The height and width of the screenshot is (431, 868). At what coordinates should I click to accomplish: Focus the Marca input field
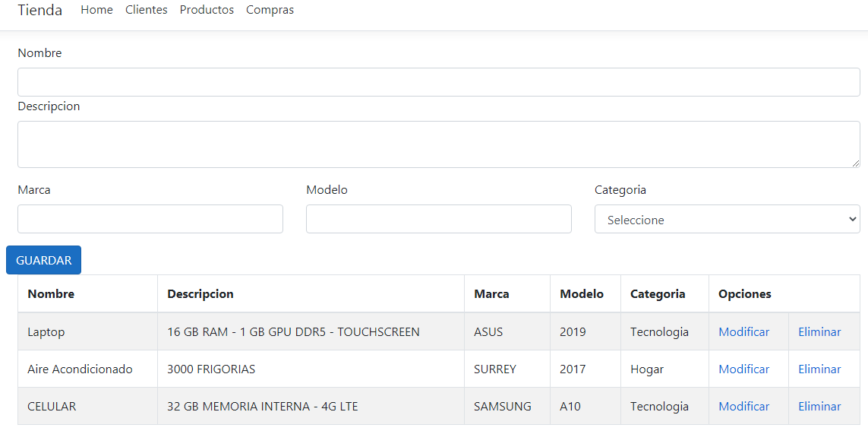click(150, 219)
